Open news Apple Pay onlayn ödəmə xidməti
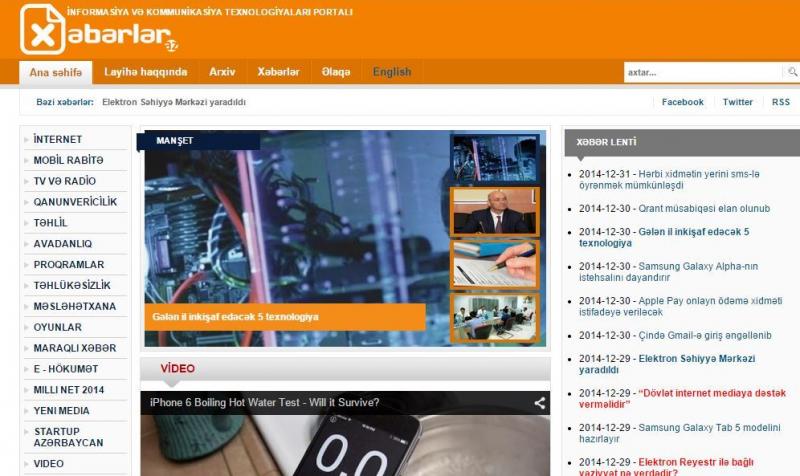Image resolution: width=800 pixels, height=476 pixels. pyautogui.click(x=681, y=307)
